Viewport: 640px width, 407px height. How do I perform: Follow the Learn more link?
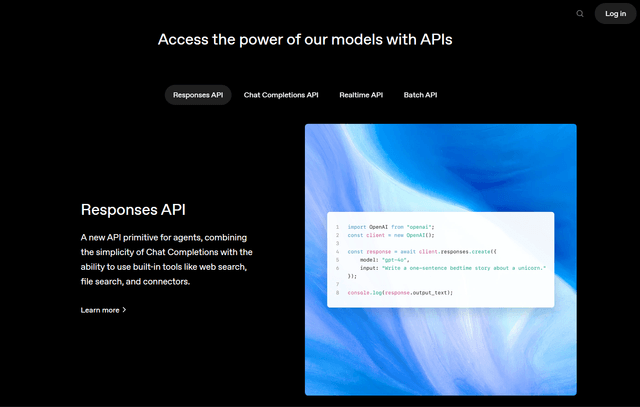click(x=103, y=310)
